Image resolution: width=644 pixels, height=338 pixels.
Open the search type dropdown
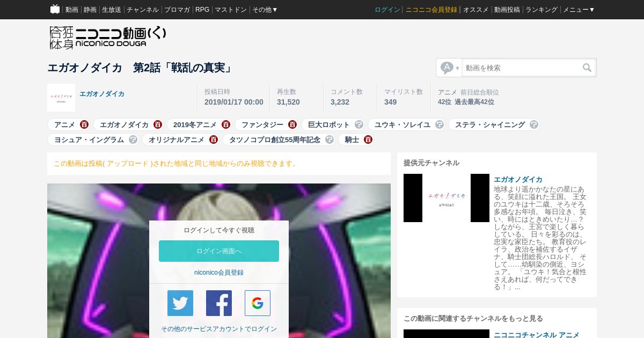click(x=449, y=68)
